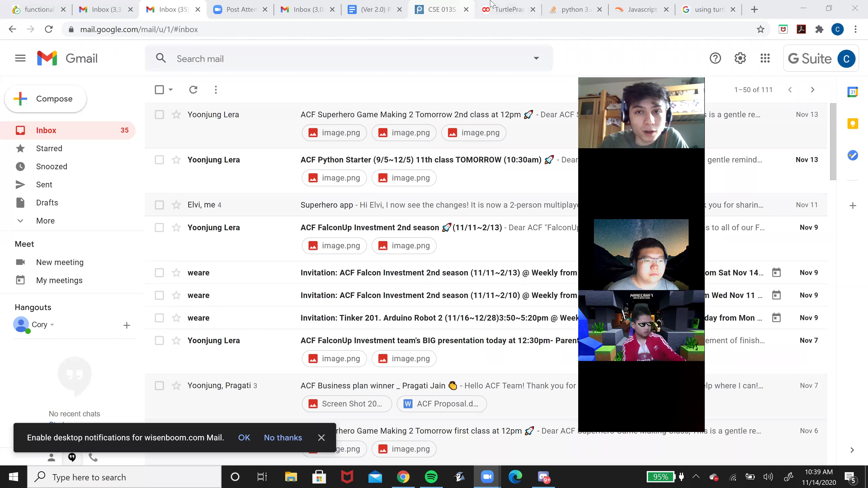Open the Starred folder
868x488 pixels.
[x=49, y=148]
